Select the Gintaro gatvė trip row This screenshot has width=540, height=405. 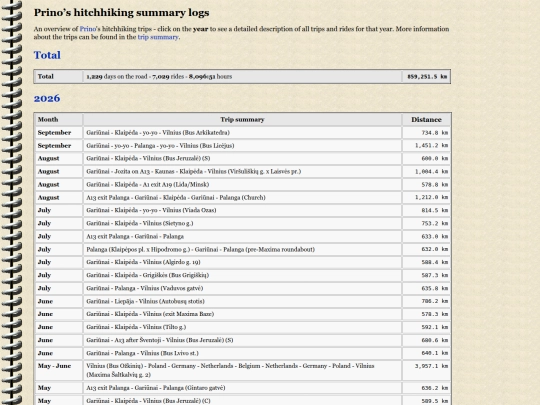tap(242, 388)
